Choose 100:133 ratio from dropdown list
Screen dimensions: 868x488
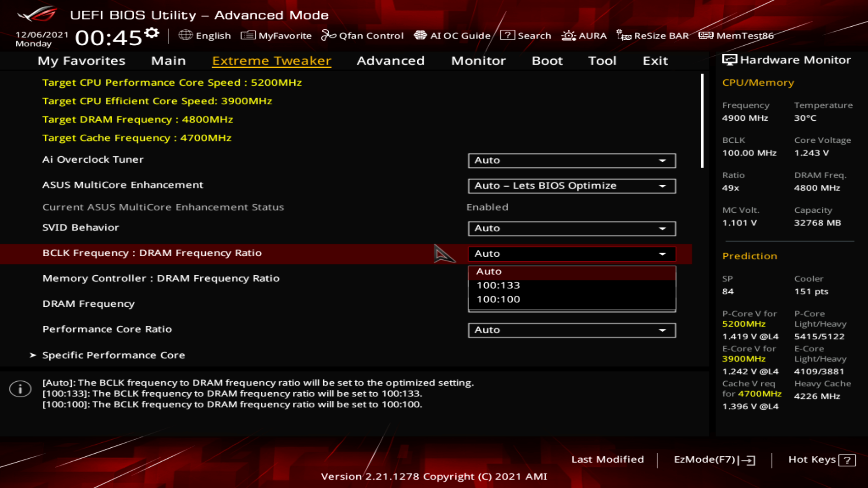[x=498, y=286]
